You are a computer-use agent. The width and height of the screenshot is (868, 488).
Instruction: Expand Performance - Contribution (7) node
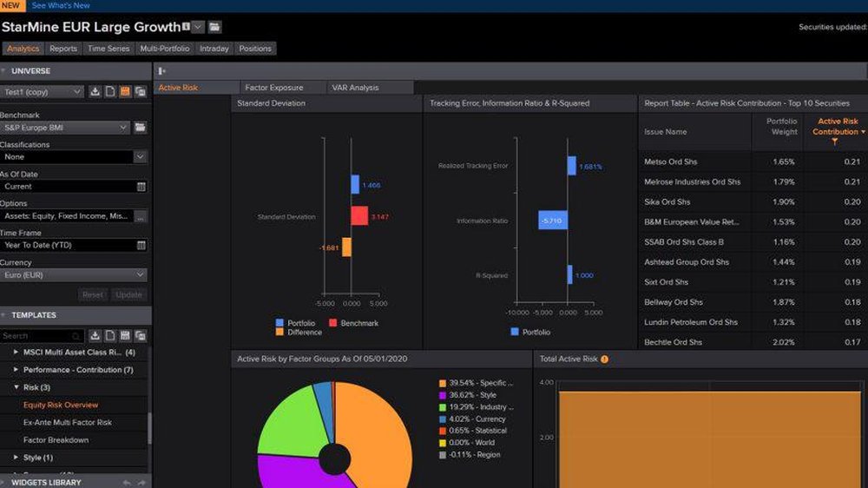[16, 369]
